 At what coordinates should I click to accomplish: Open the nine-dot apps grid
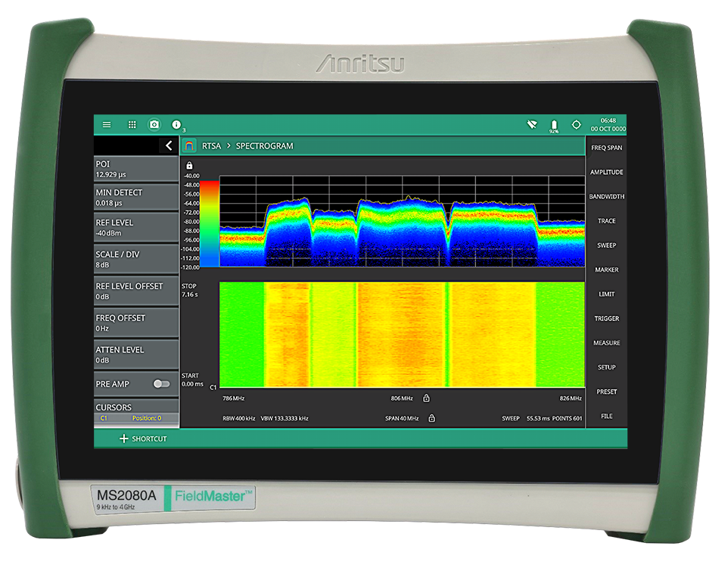(x=132, y=124)
